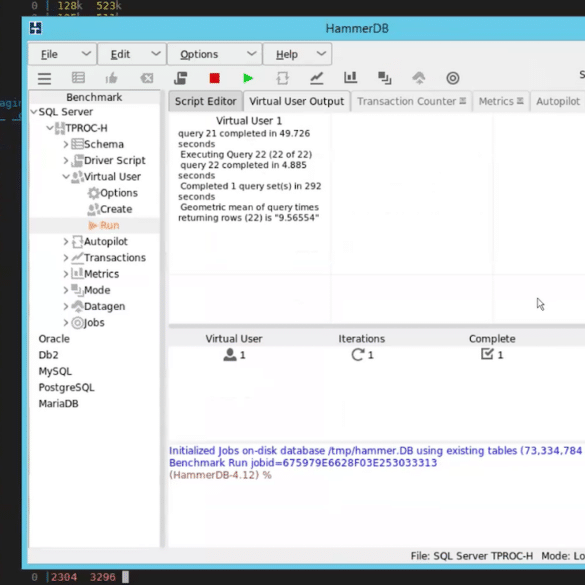Click the Complete column header
585x585 pixels.
tap(492, 339)
